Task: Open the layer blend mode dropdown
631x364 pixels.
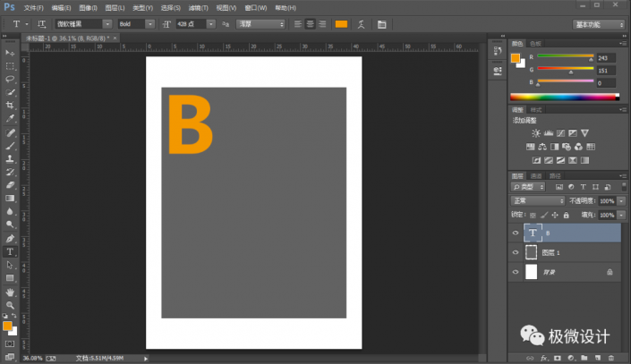Action: coord(538,201)
